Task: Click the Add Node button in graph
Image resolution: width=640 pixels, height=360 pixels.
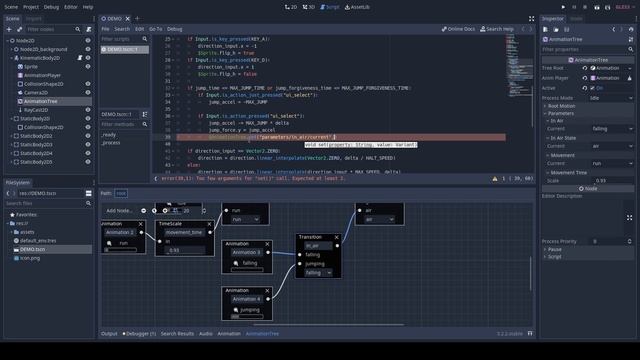Action: [x=119, y=211]
